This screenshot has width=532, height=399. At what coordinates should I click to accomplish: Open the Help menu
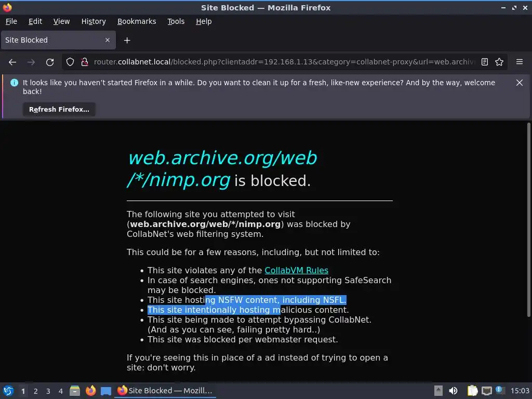pos(204,21)
